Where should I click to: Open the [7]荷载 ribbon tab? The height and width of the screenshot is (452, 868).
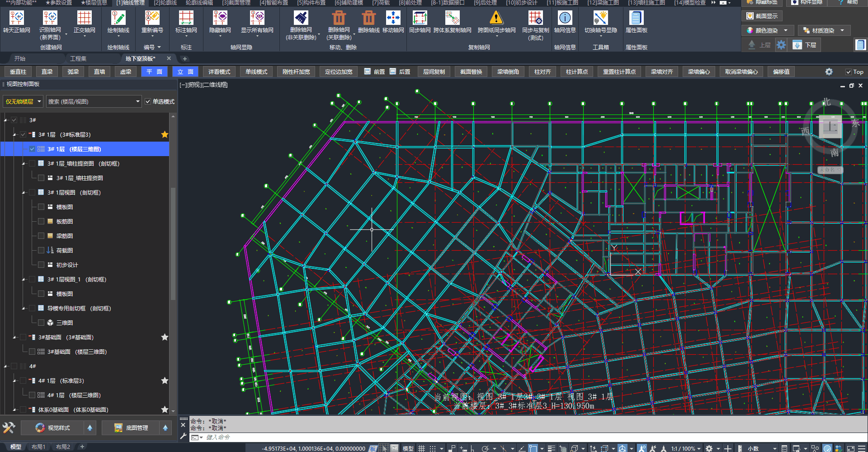pyautogui.click(x=381, y=3)
